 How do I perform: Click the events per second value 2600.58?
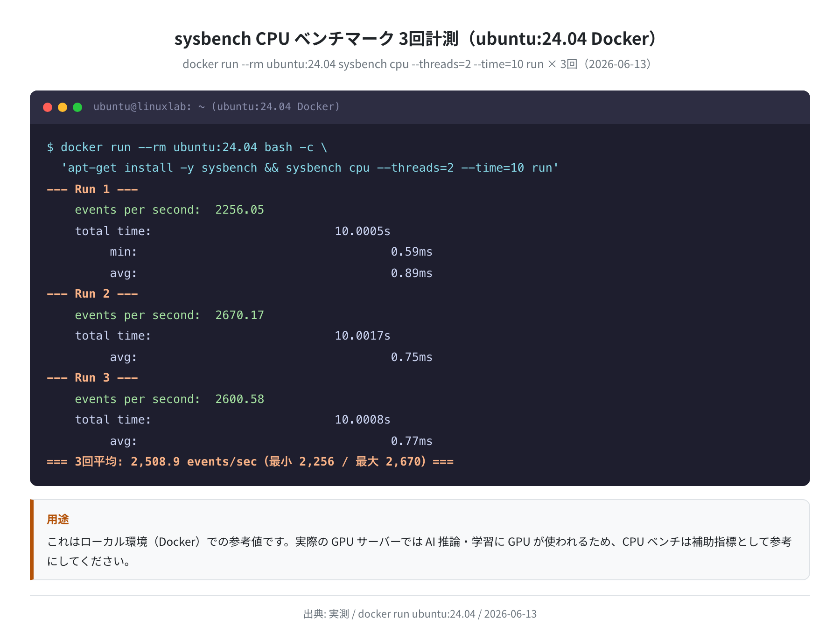(x=239, y=399)
